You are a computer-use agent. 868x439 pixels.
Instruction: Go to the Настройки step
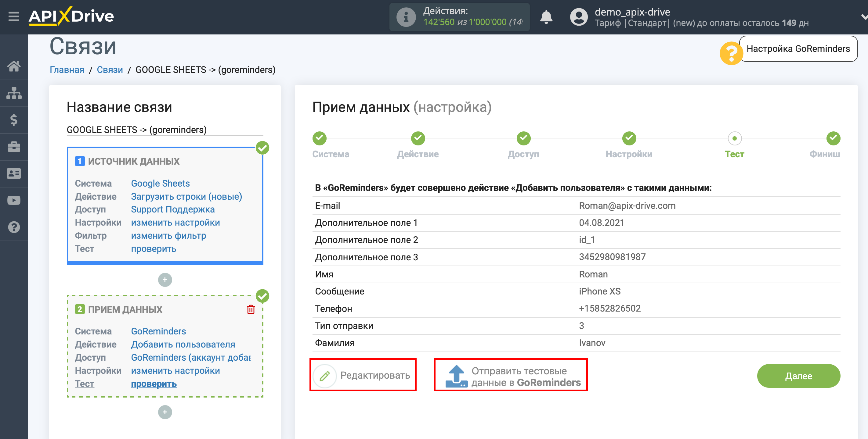tap(629, 138)
